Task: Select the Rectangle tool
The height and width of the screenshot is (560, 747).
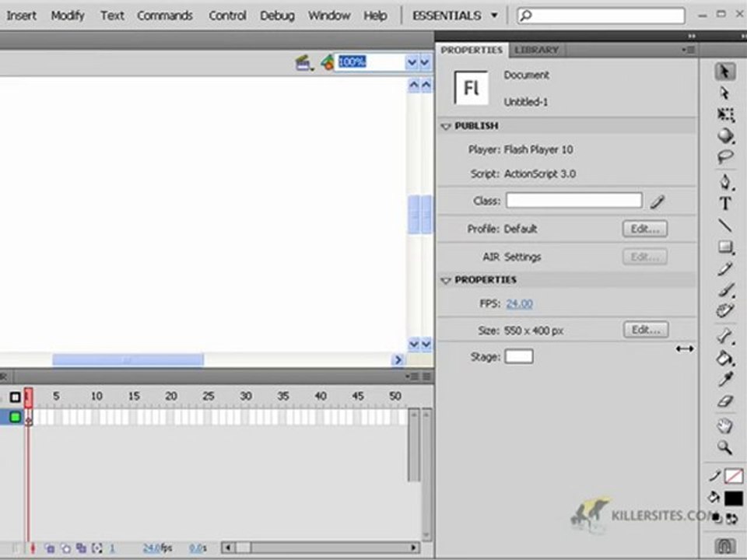Action: 725,247
